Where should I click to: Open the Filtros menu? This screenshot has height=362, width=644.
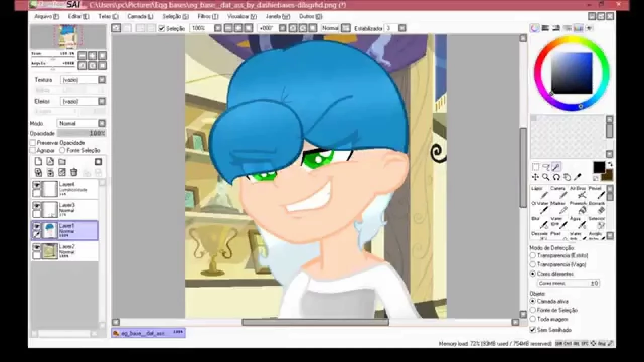tap(208, 17)
